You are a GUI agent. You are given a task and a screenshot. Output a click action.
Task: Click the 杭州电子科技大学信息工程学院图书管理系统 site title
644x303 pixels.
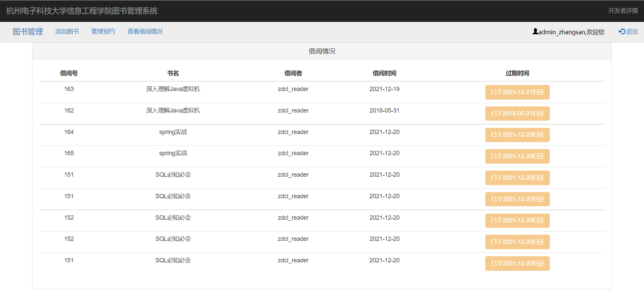(x=82, y=11)
